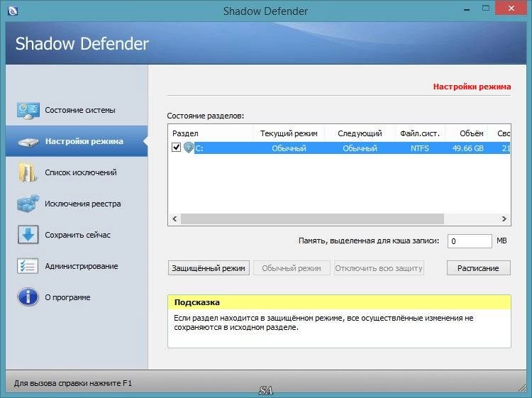532x398 pixels.
Task: Click the write cache memory input field
Action: coord(470,241)
